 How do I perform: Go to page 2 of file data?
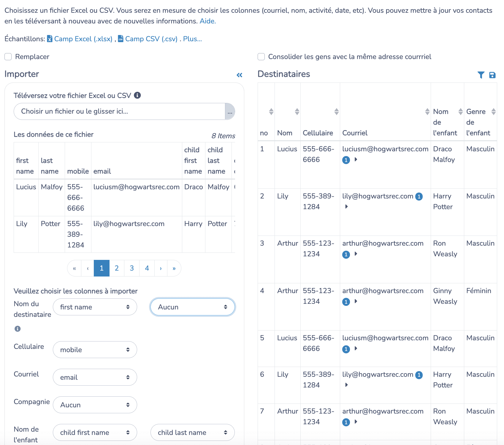[117, 268]
